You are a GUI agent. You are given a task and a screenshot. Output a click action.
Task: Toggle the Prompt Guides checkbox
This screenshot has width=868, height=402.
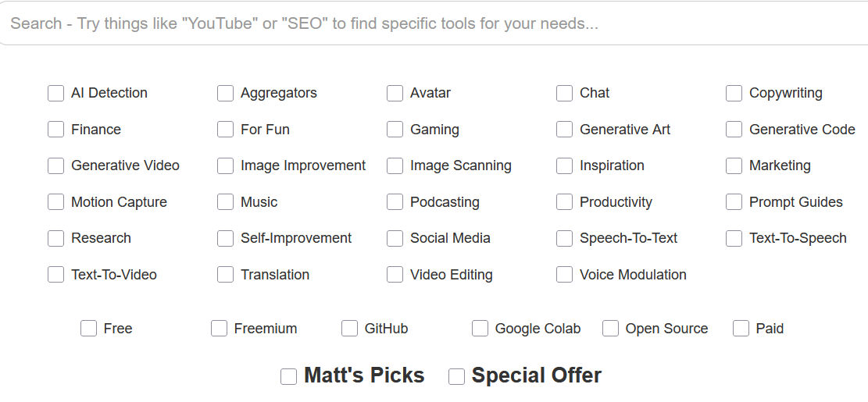pyautogui.click(x=734, y=202)
